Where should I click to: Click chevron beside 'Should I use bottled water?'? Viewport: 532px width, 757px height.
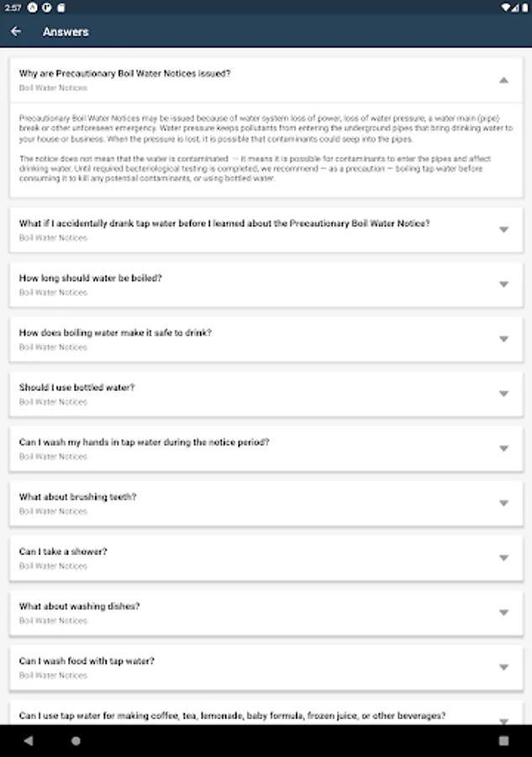[503, 394]
